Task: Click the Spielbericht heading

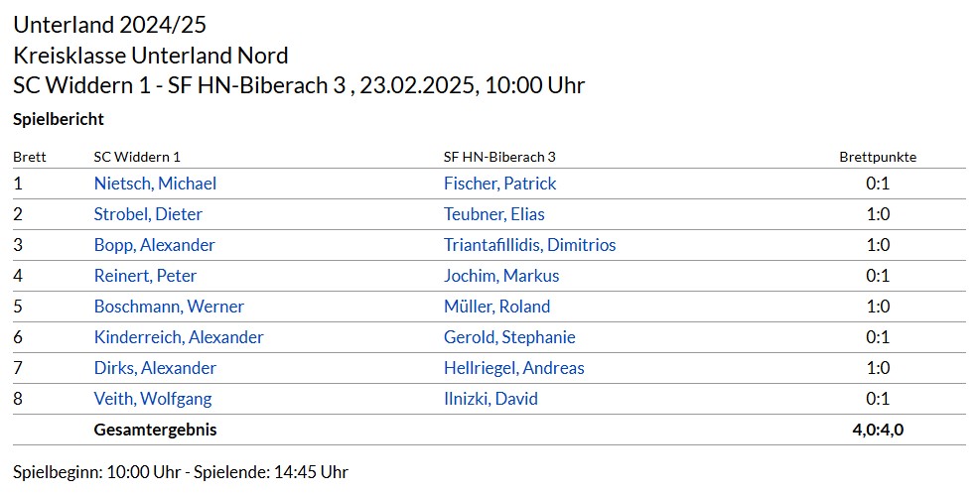Action: coord(59,119)
